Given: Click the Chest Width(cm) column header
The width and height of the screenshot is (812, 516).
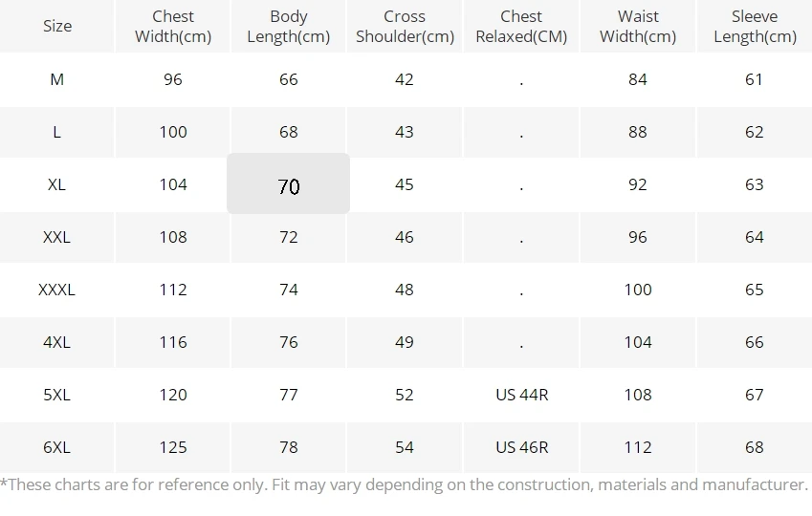Looking at the screenshot, I should click(173, 26).
